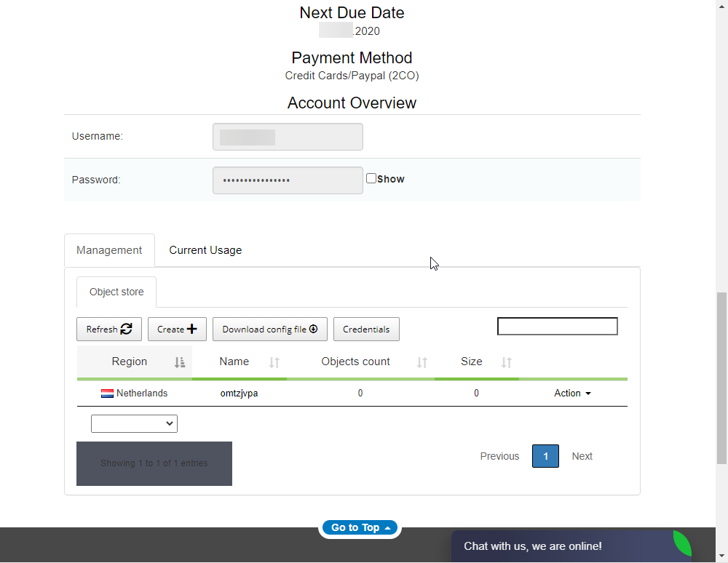This screenshot has height=563, width=728.
Task: Click the table search input field
Action: click(557, 327)
